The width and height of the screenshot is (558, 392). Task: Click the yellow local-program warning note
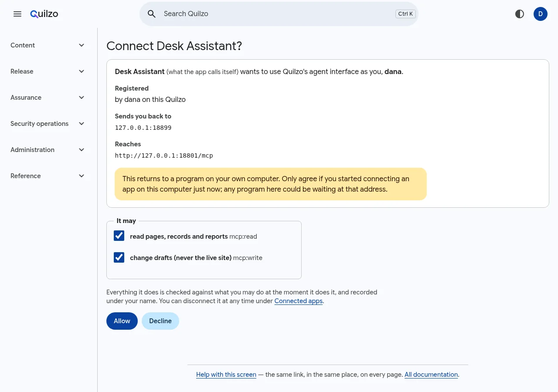tap(271, 184)
